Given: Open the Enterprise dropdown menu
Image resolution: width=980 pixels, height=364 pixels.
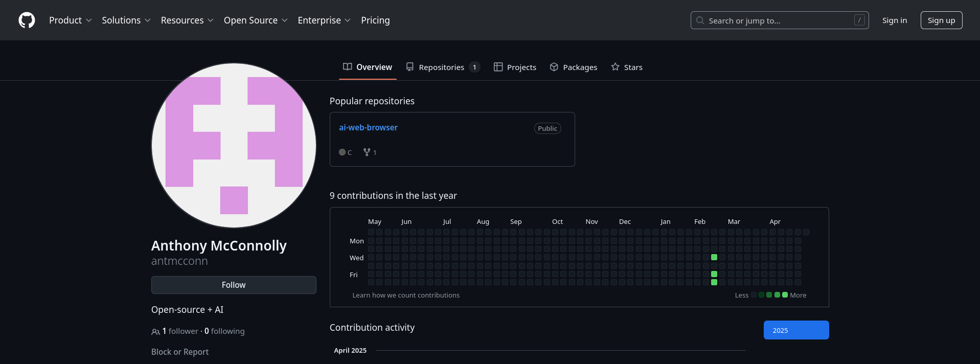Looking at the screenshot, I should 324,20.
